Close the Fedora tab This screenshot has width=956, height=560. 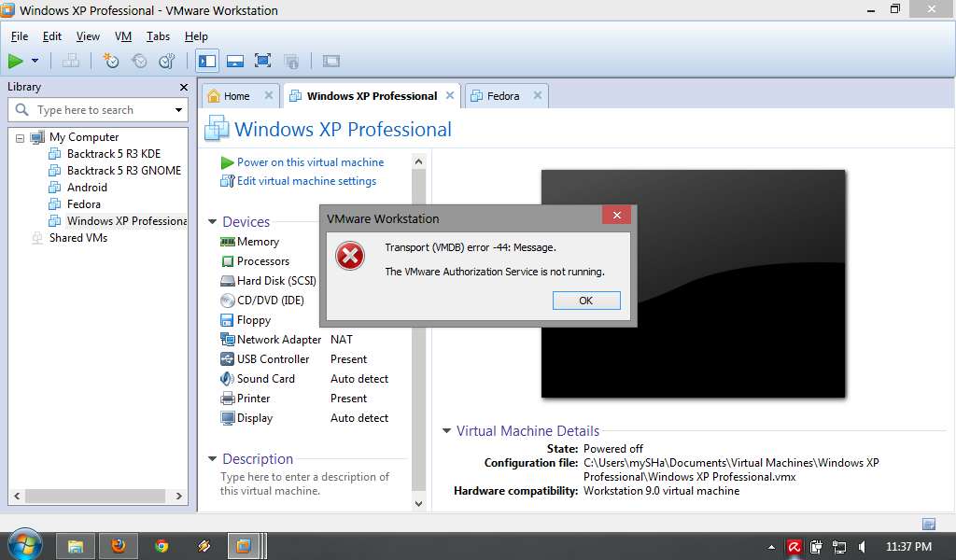pyautogui.click(x=537, y=96)
